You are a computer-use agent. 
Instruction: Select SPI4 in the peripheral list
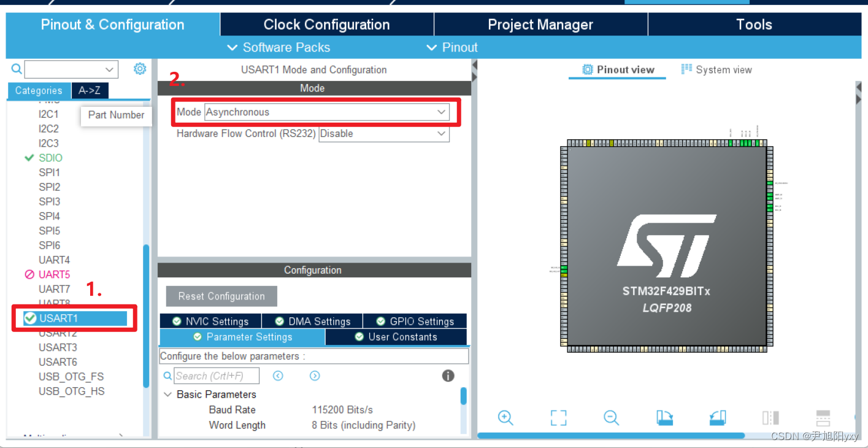click(49, 216)
